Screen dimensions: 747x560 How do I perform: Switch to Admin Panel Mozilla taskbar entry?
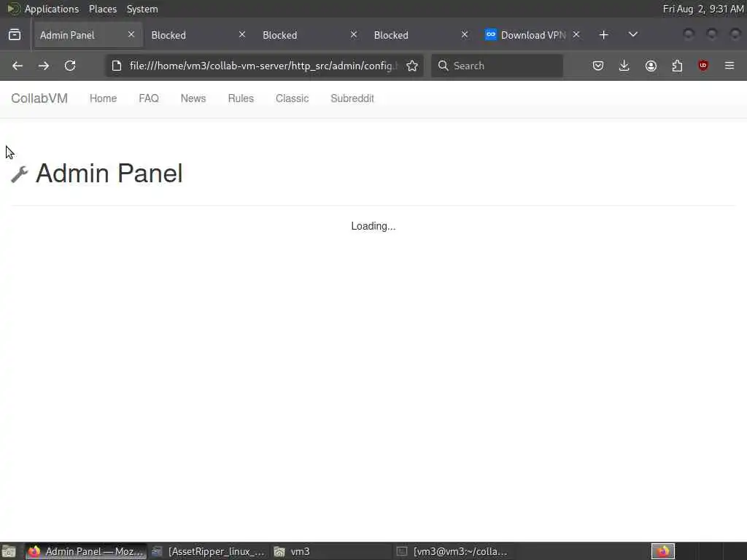pos(86,551)
